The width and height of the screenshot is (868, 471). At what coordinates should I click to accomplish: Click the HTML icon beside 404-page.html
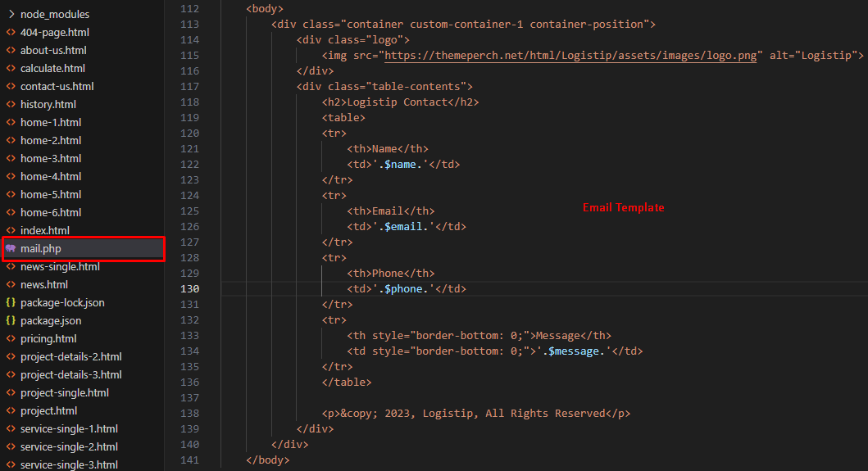11,32
